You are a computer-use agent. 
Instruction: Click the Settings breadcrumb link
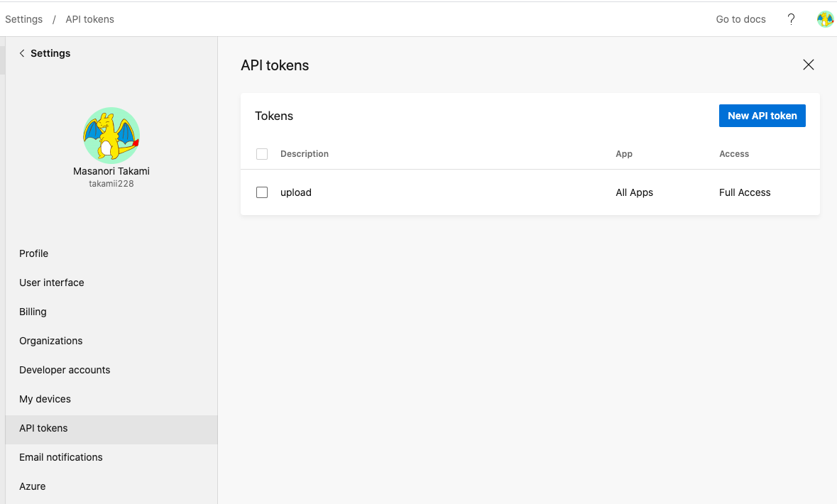point(24,19)
